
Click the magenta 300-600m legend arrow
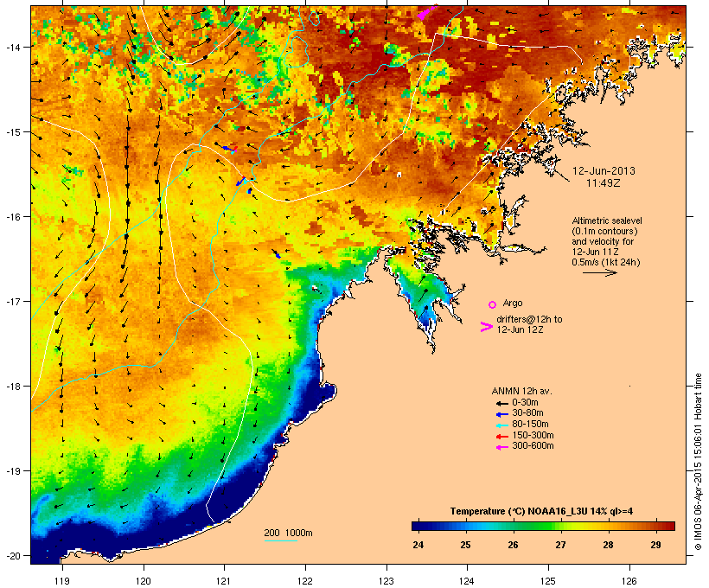click(501, 447)
